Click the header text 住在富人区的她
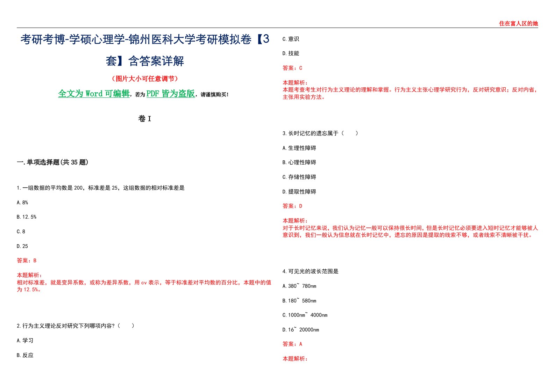The height and width of the screenshot is (392, 555). [518, 23]
